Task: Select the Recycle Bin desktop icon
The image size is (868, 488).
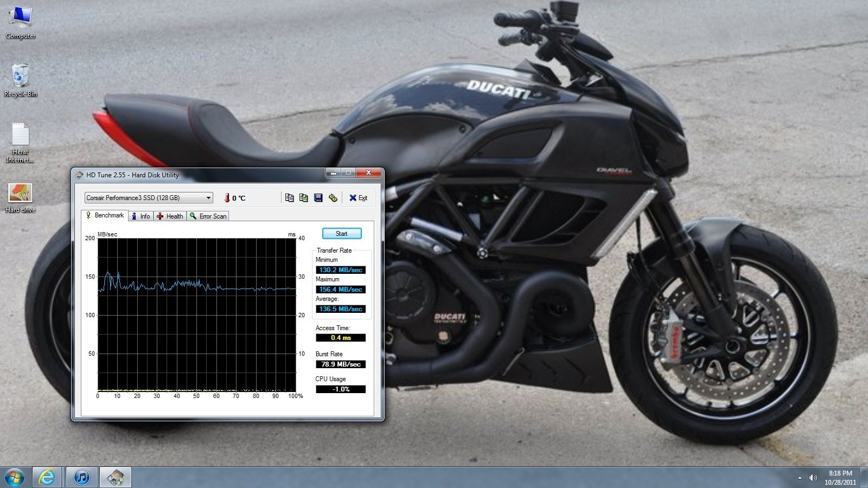Action: [x=21, y=80]
